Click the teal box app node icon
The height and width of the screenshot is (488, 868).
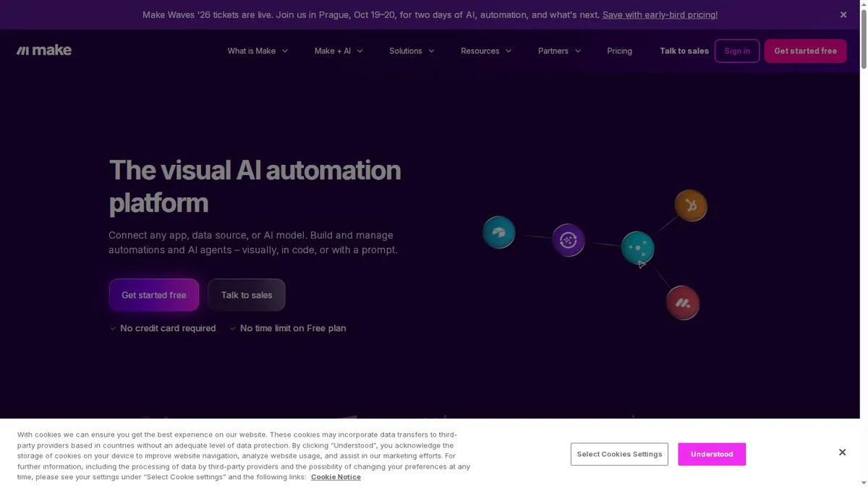point(499,232)
